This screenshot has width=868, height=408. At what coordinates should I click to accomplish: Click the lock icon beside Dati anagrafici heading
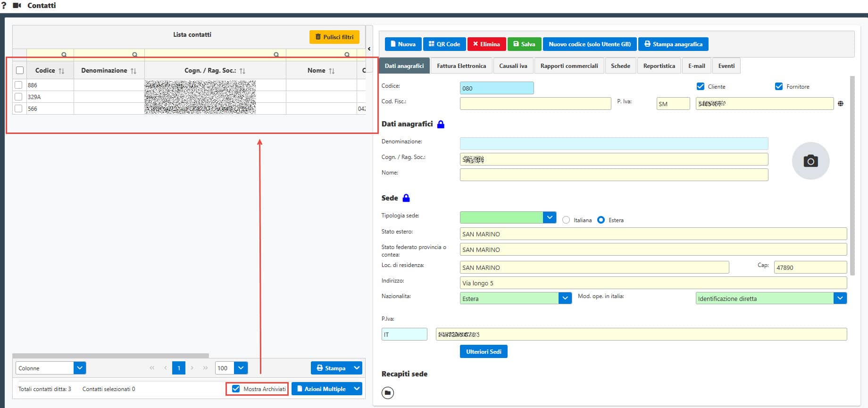click(x=441, y=125)
